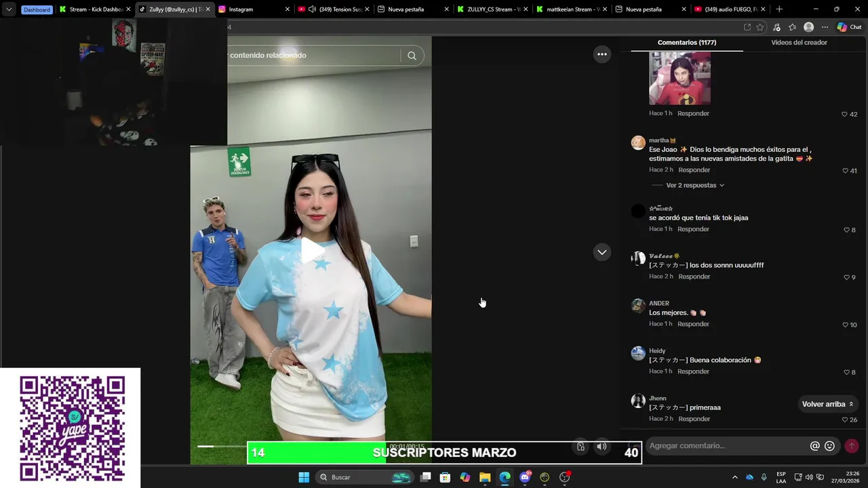This screenshot has height=488, width=868.
Task: Click the @ mention icon in comment box
Action: click(x=814, y=446)
